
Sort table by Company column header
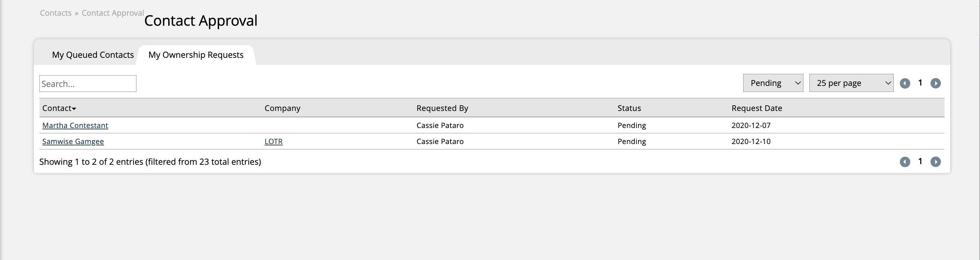point(282,108)
